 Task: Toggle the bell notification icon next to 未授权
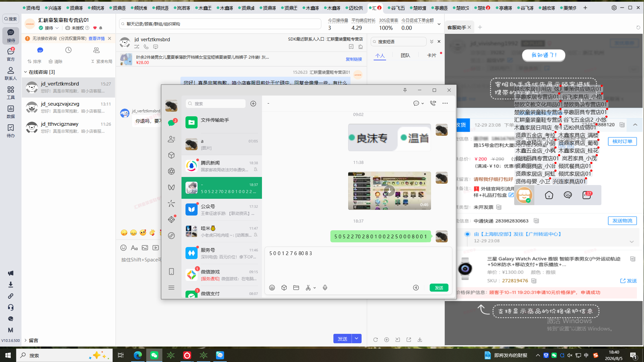[x=101, y=28]
